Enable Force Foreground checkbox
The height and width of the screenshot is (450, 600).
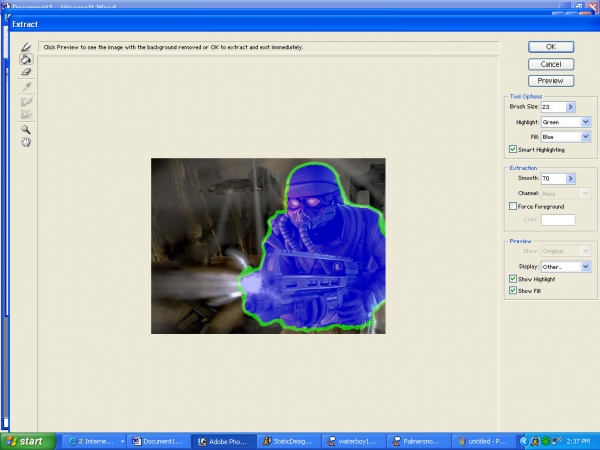tap(513, 206)
